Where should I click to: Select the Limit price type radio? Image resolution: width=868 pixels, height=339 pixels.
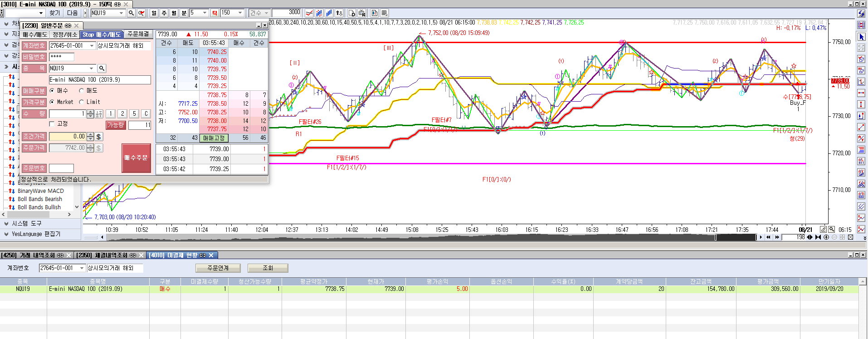click(x=82, y=102)
